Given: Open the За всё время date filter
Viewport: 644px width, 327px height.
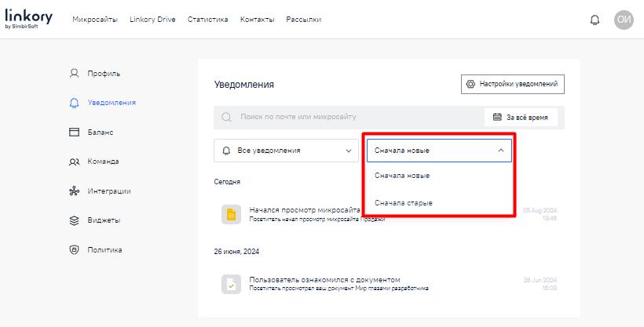Looking at the screenshot, I should click(x=521, y=117).
